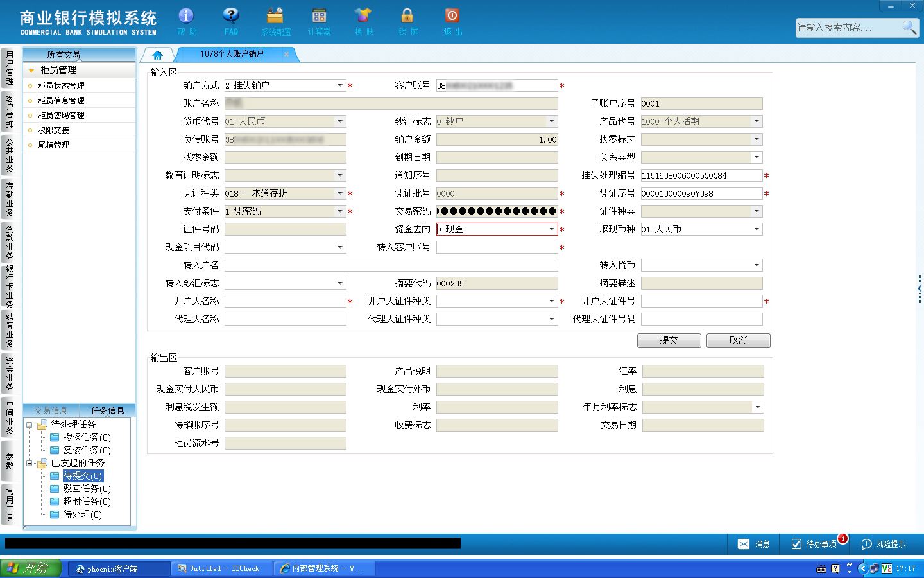The image size is (924, 578).
Task: Click the 换肤 skin change icon
Action: coord(363,21)
